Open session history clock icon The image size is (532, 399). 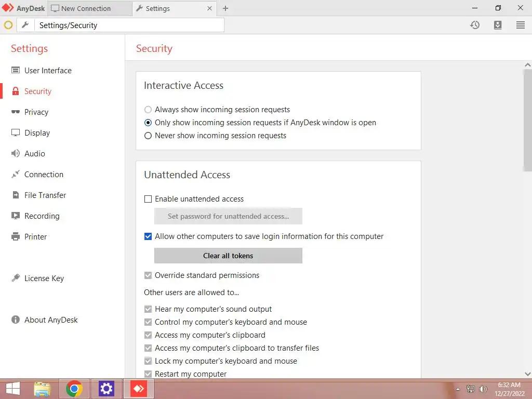click(475, 25)
